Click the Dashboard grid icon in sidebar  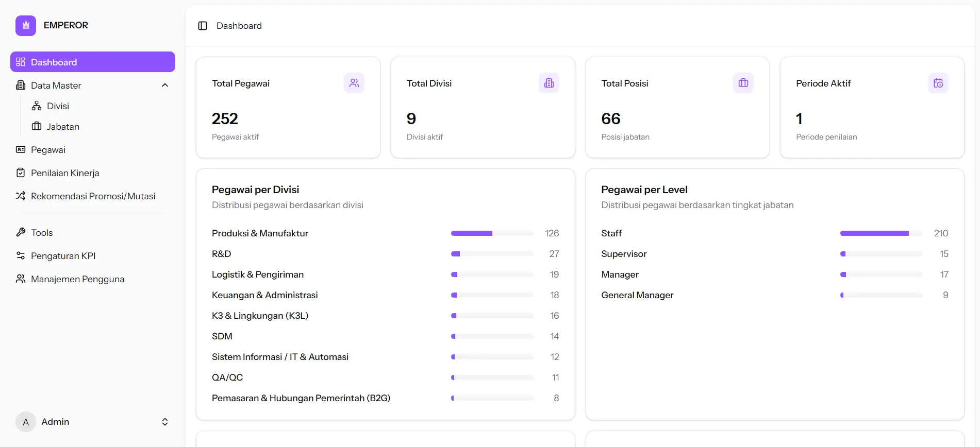click(21, 62)
